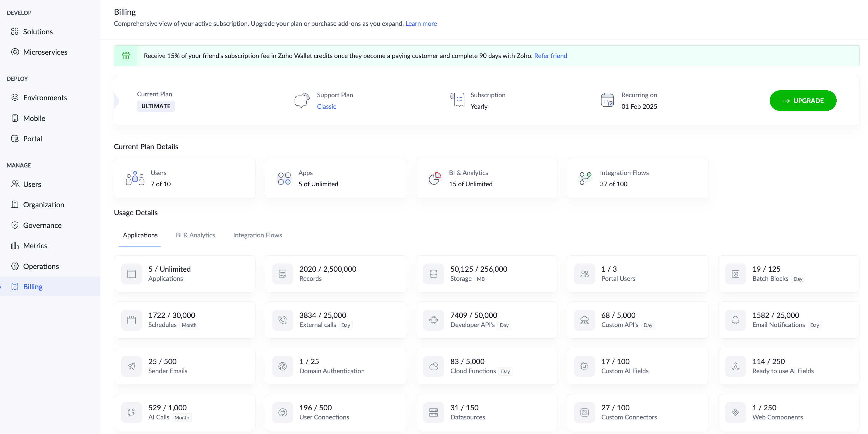Click the Records usage card icon
This screenshot has width=868, height=434.
pyautogui.click(x=282, y=274)
